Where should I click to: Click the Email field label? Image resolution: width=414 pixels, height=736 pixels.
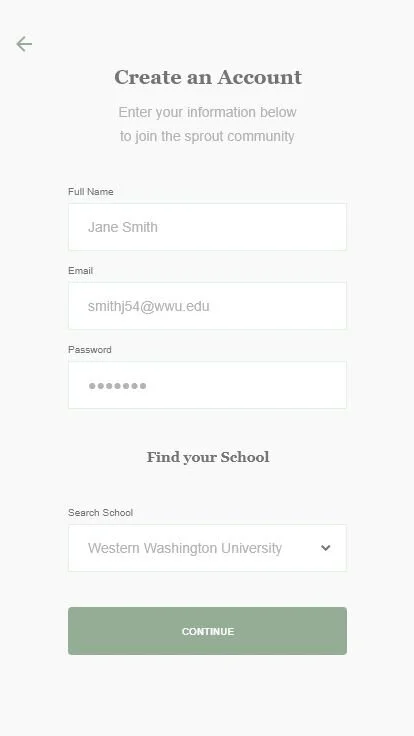point(81,270)
